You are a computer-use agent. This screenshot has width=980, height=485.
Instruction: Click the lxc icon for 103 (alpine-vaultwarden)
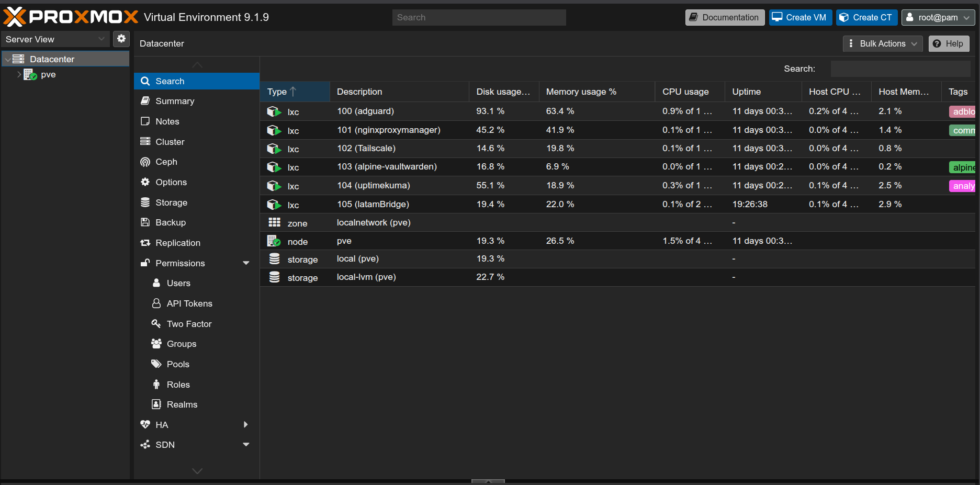point(274,167)
